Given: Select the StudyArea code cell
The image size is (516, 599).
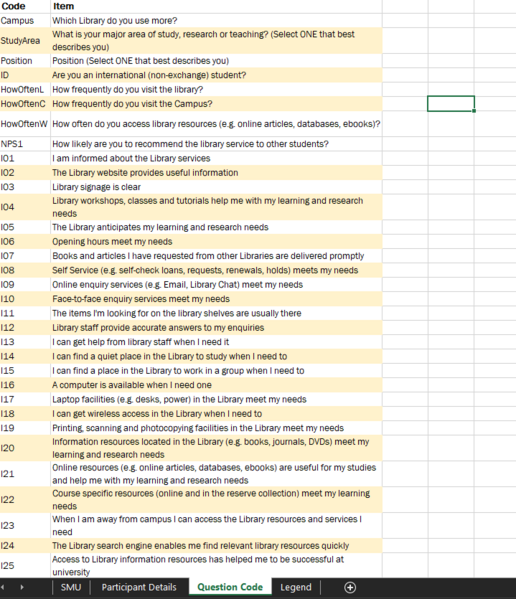Looking at the screenshot, I should click(x=25, y=40).
